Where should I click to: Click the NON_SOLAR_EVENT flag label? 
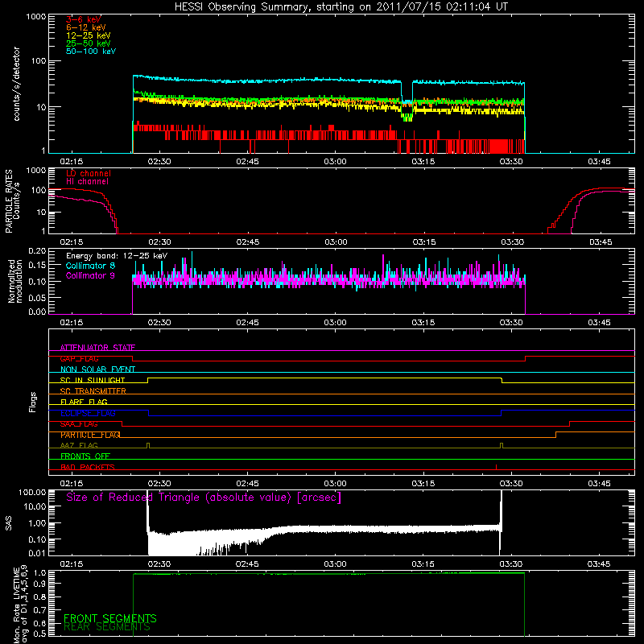pos(97,369)
